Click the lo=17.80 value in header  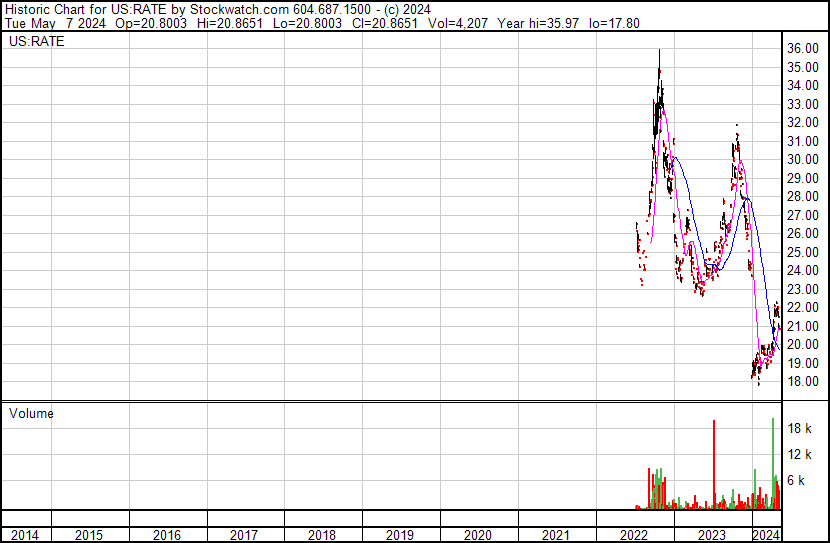[614, 23]
